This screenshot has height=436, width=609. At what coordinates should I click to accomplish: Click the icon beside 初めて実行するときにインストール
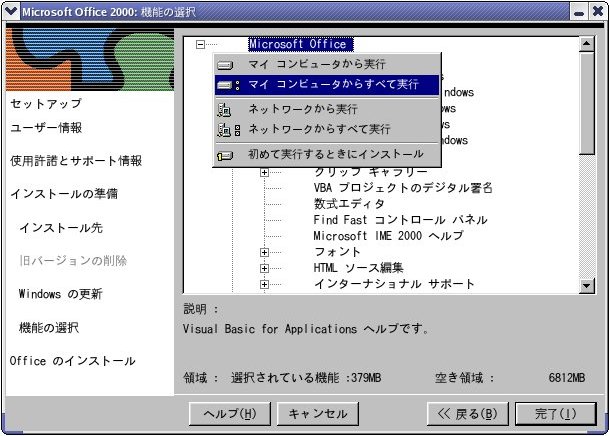point(225,156)
